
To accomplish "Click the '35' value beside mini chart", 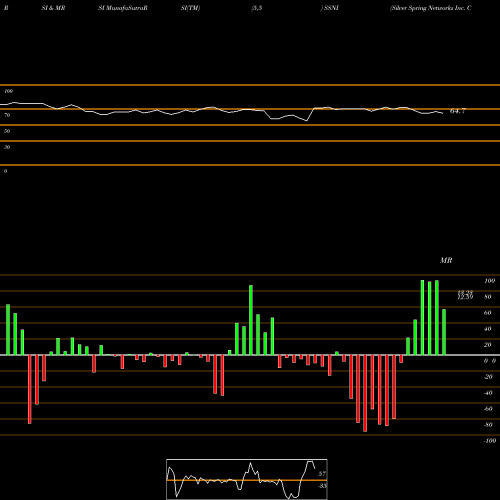I will [322, 486].
